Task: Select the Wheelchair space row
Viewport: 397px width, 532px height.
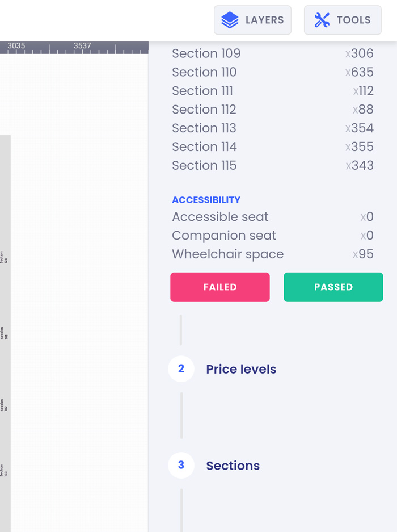Action: pos(273,254)
